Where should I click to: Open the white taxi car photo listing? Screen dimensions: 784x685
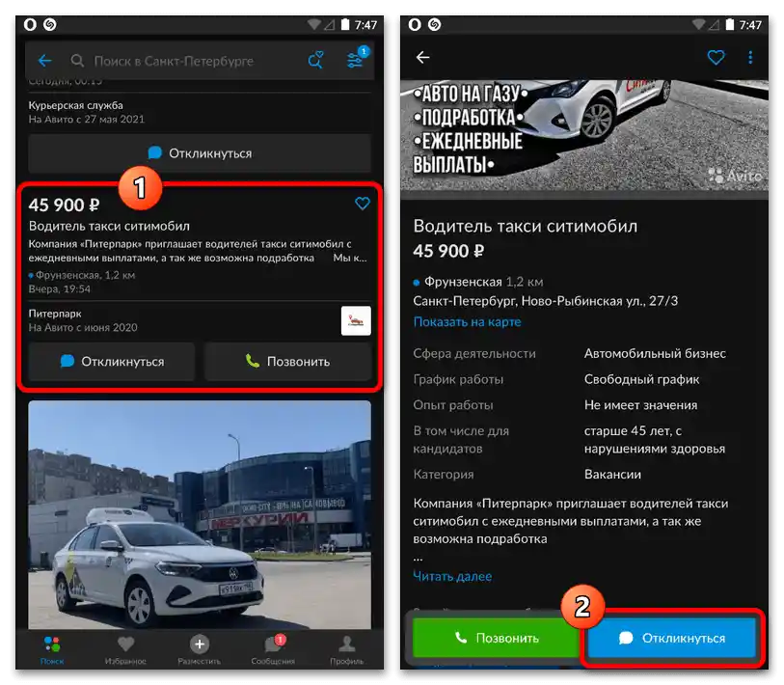(x=200, y=514)
